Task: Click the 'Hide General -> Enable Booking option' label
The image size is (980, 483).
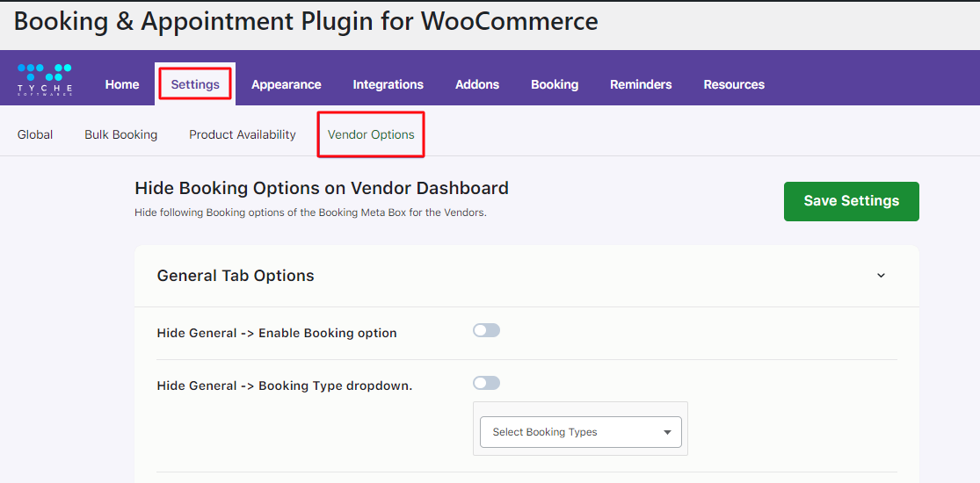Action: 277,333
